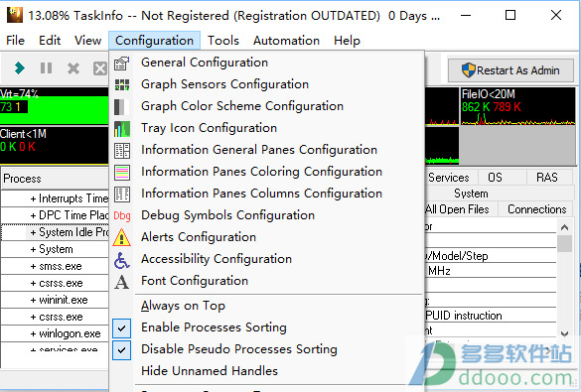Click the Font Configuration letter A icon
Screen dimensions: 581x392
tap(122, 282)
